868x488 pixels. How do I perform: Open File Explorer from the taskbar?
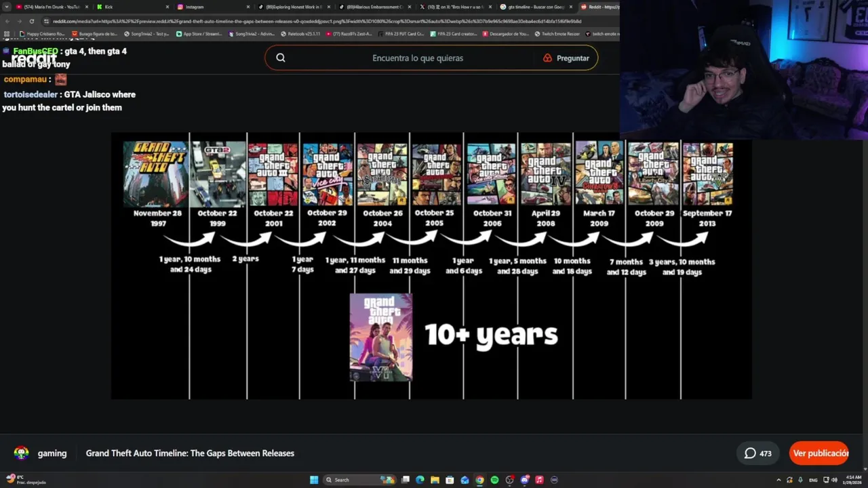click(435, 480)
